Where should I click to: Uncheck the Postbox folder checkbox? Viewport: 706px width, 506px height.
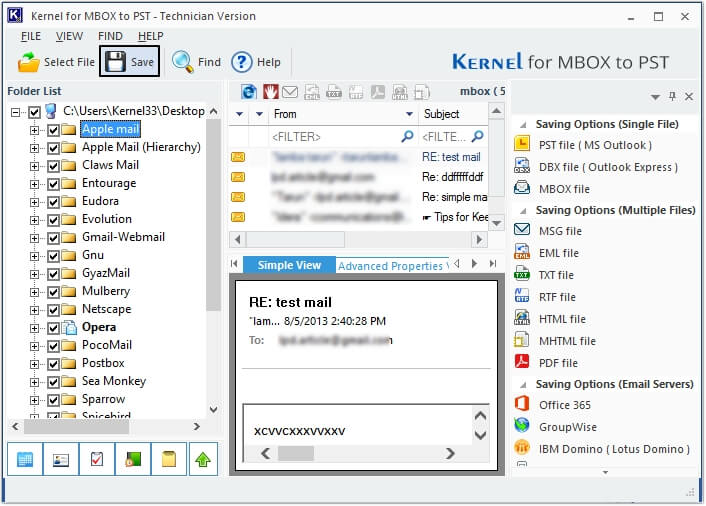pos(53,364)
